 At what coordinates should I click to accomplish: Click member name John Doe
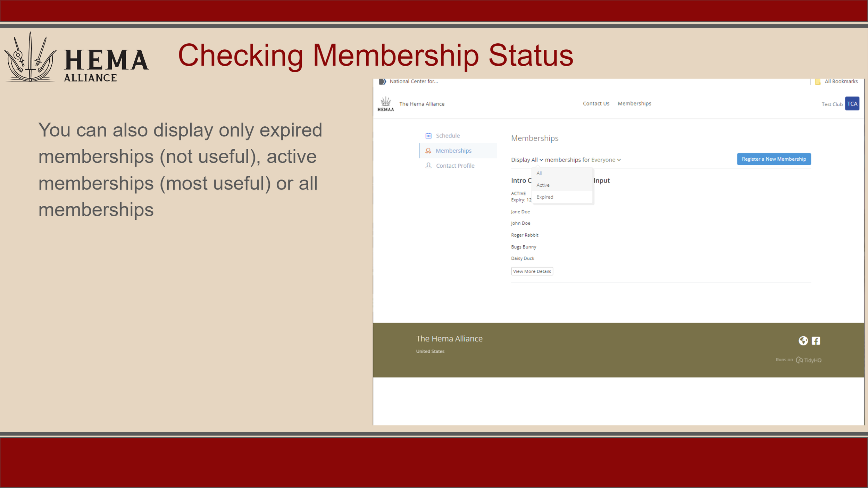click(x=520, y=223)
